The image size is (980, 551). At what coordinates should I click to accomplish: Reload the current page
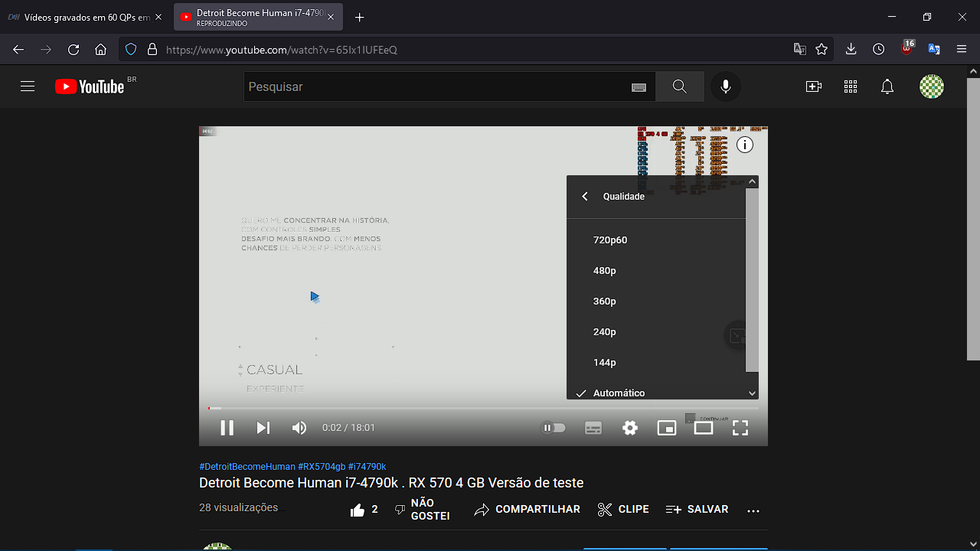[73, 50]
